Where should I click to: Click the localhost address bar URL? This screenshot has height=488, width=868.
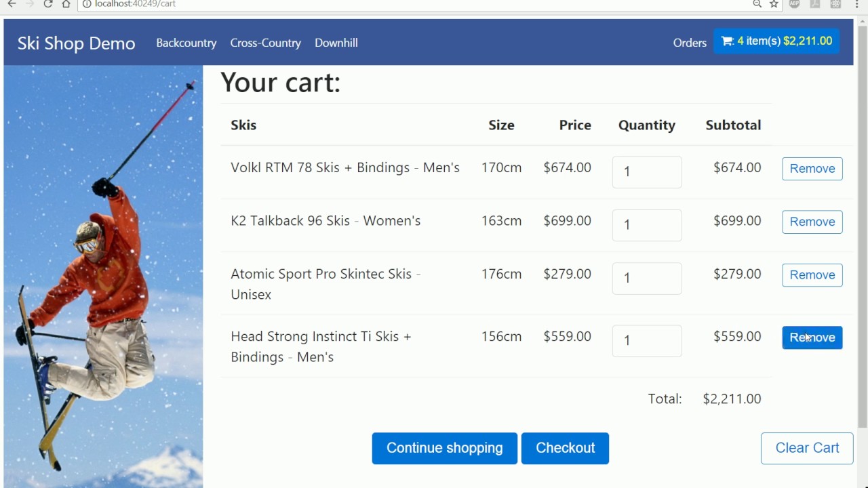135,3
